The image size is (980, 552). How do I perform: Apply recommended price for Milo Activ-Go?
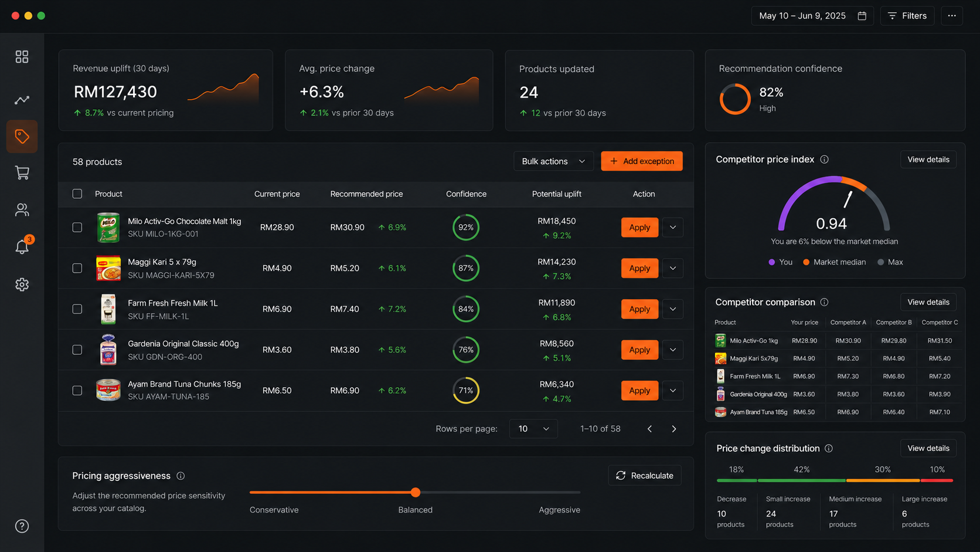pyautogui.click(x=639, y=228)
